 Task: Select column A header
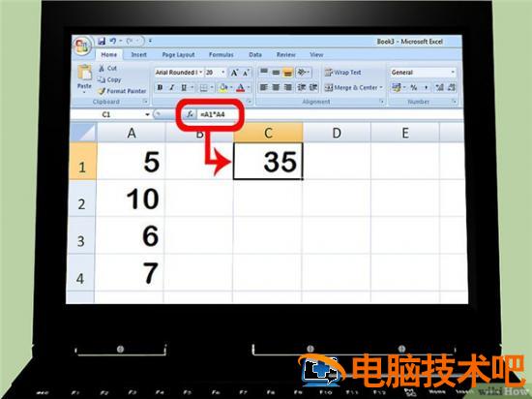pyautogui.click(x=131, y=133)
